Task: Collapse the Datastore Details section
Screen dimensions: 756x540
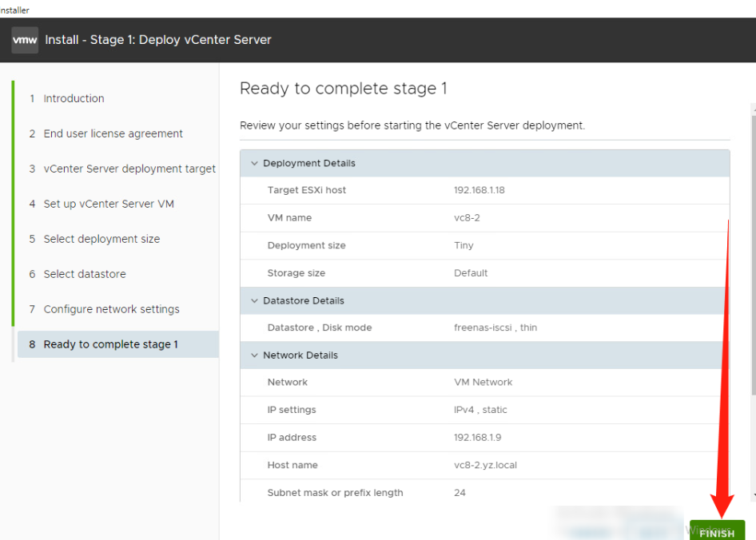Action: pos(254,300)
